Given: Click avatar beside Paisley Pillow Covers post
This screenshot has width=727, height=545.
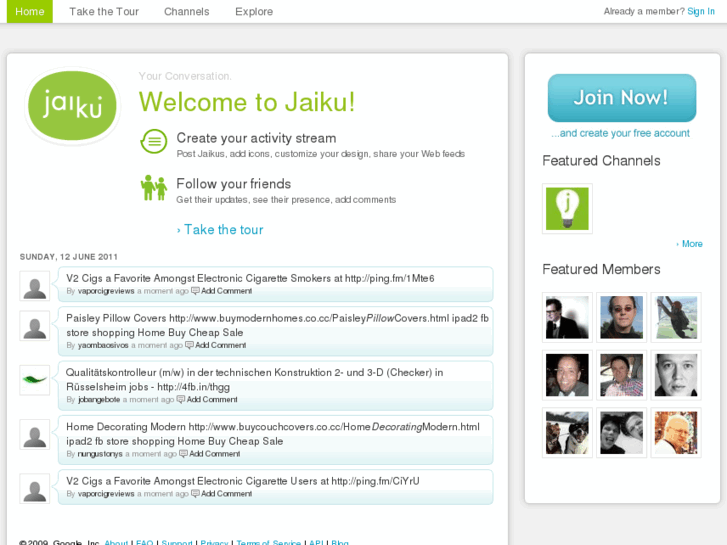Looking at the screenshot, I should [35, 326].
